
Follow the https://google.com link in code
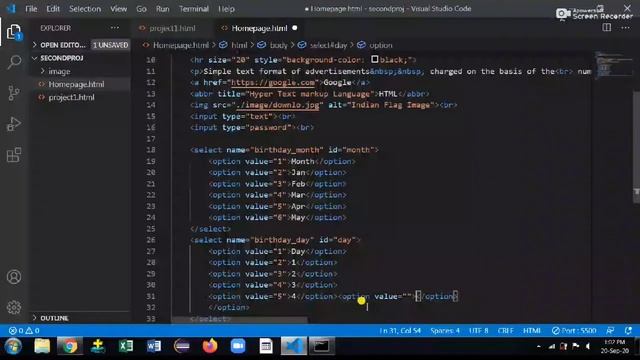[273, 82]
